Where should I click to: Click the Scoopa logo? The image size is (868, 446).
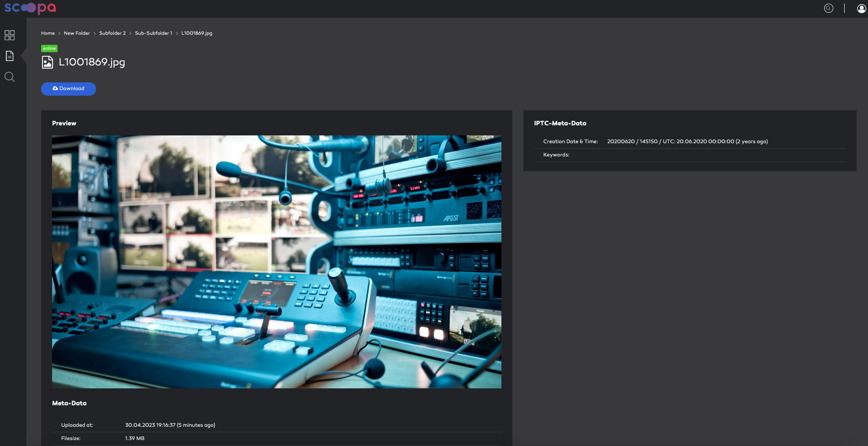(30, 8)
